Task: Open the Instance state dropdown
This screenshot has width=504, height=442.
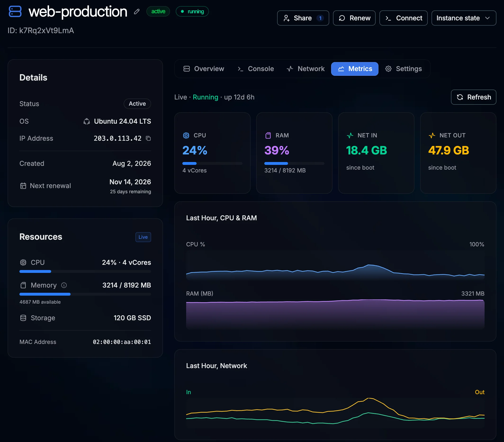Action: click(463, 18)
